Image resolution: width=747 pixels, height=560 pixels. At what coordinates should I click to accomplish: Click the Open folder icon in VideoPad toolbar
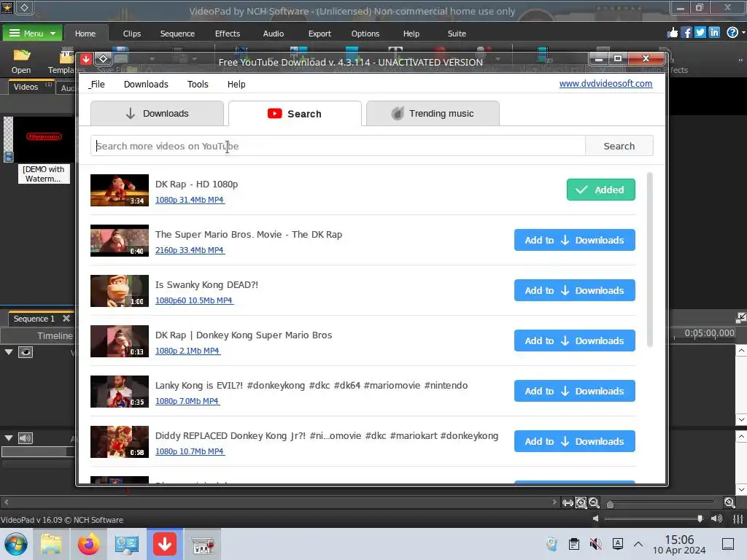tap(21, 61)
